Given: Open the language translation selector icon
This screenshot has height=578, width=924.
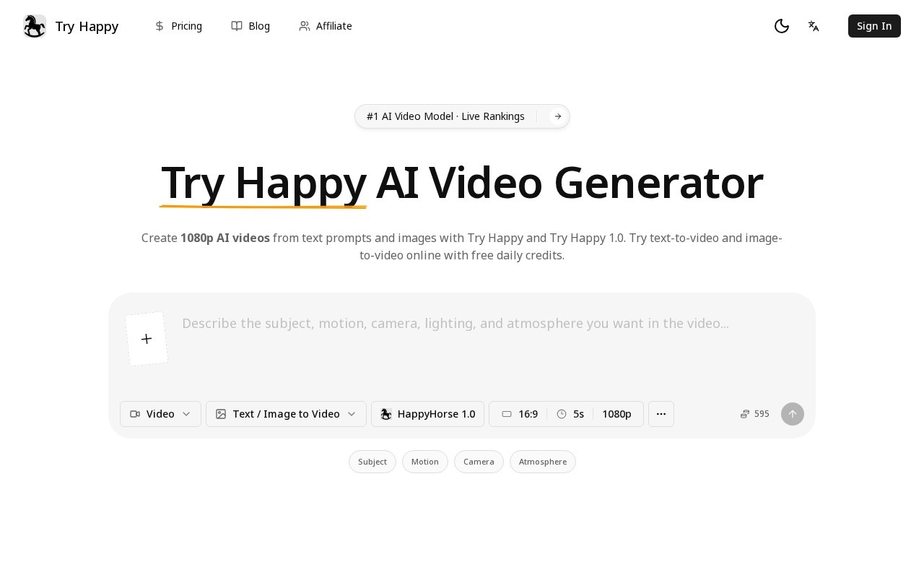Looking at the screenshot, I should tap(814, 26).
